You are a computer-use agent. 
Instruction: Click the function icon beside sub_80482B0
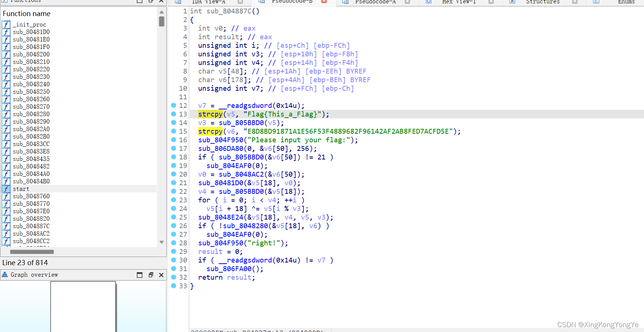(x=6, y=137)
